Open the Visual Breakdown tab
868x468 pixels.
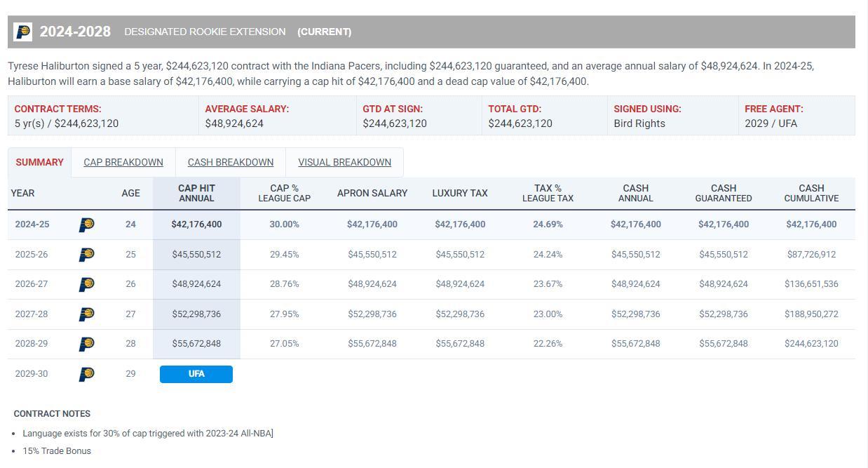pyautogui.click(x=344, y=162)
